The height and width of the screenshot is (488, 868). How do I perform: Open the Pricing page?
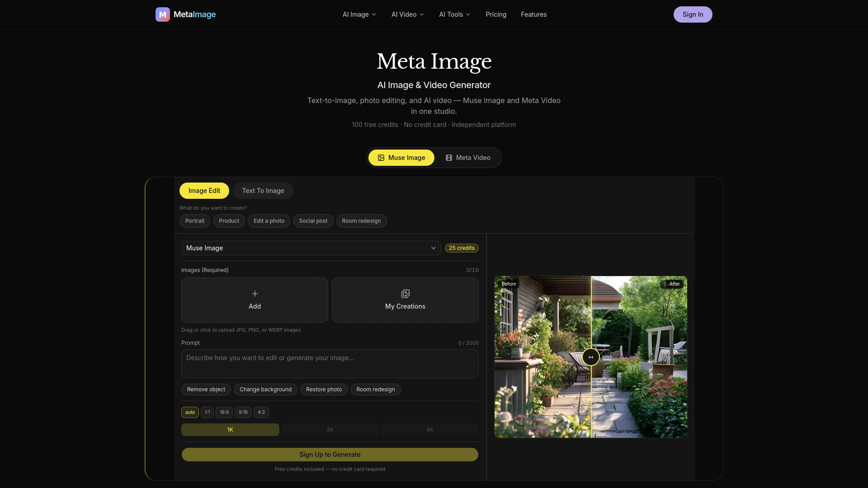click(496, 14)
